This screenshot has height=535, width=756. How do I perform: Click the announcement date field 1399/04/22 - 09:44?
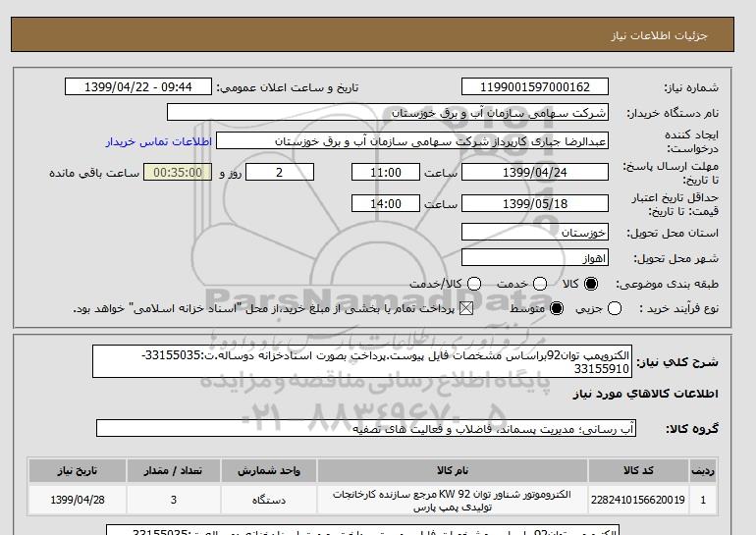[138, 86]
